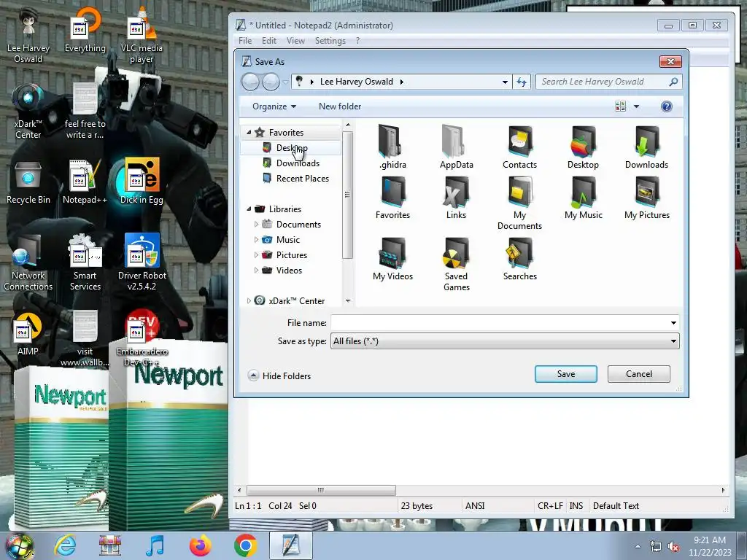
Task: Open the My Videos folder
Action: 392,259
